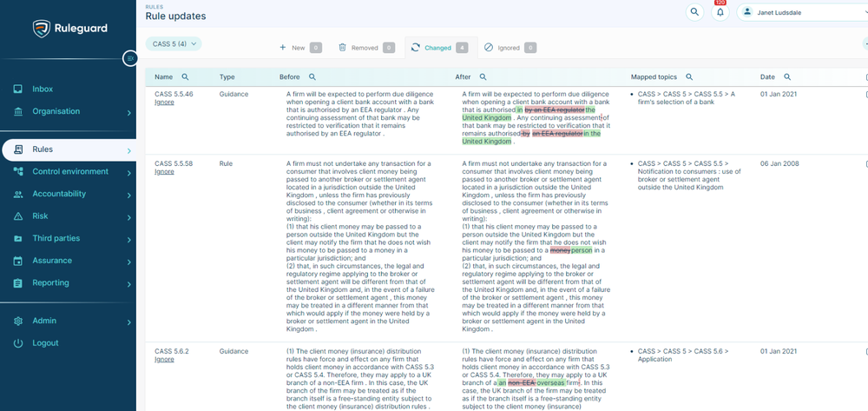Click the Assurance calendar icon

click(17, 261)
